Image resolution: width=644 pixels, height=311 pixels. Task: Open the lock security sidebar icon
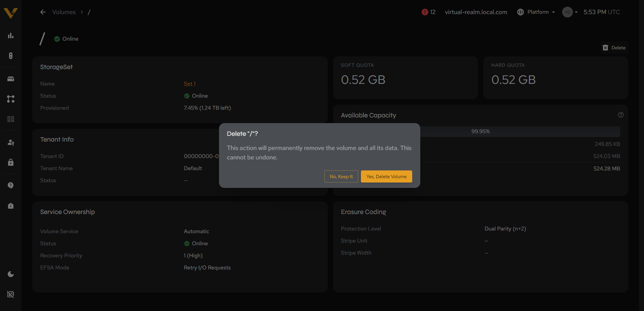pos(11,162)
